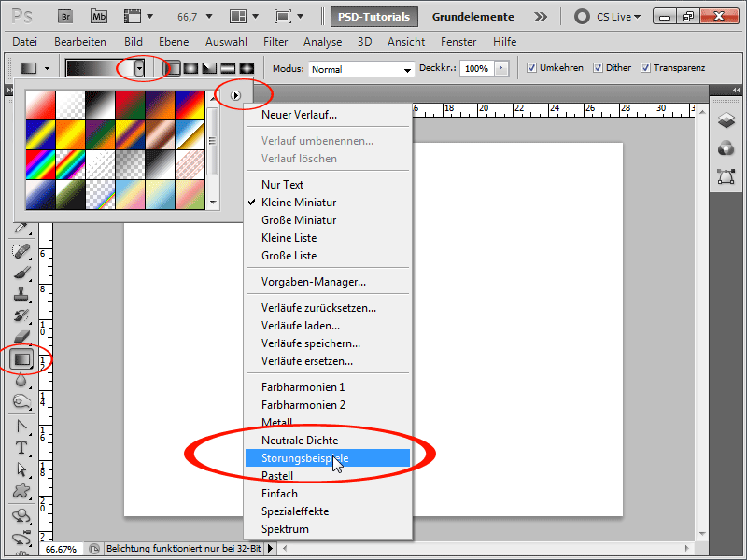The width and height of the screenshot is (747, 560).
Task: Open the Paths panel icon
Action: pos(726,176)
